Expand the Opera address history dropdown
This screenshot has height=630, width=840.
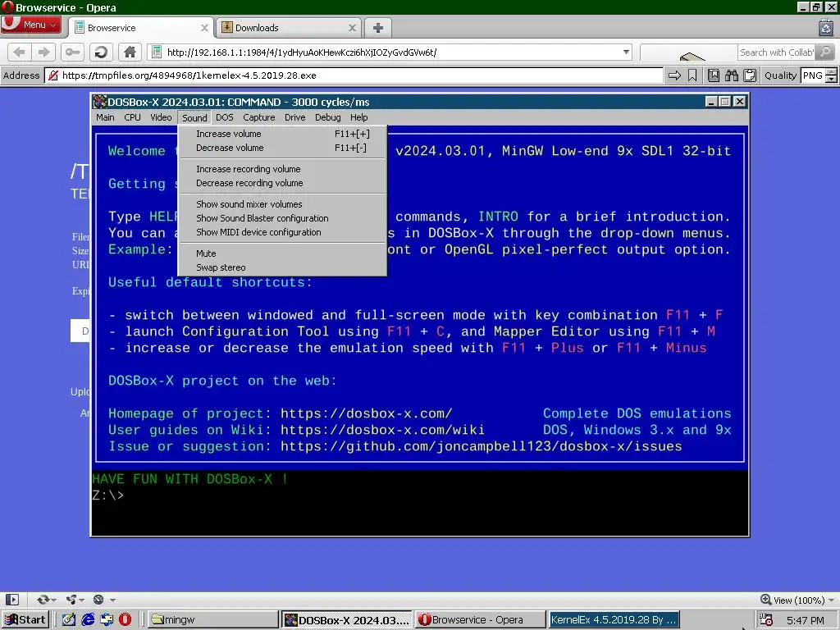pos(626,52)
